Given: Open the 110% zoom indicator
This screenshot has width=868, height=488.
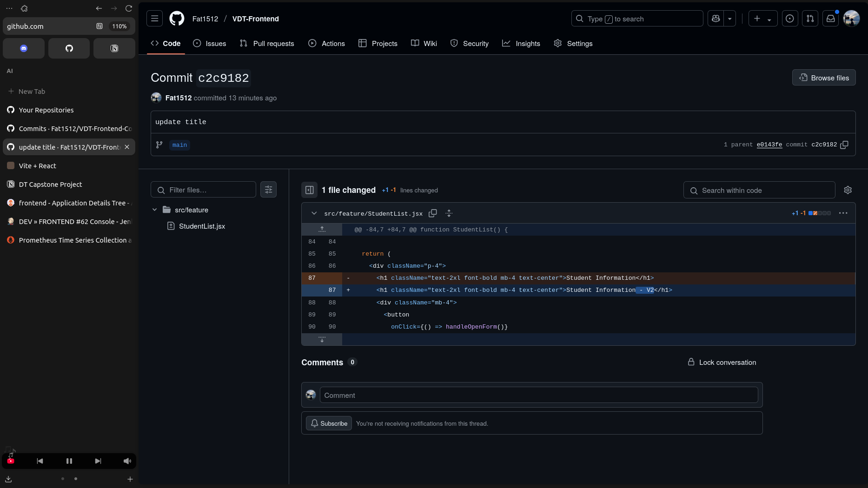Looking at the screenshot, I should point(119,26).
